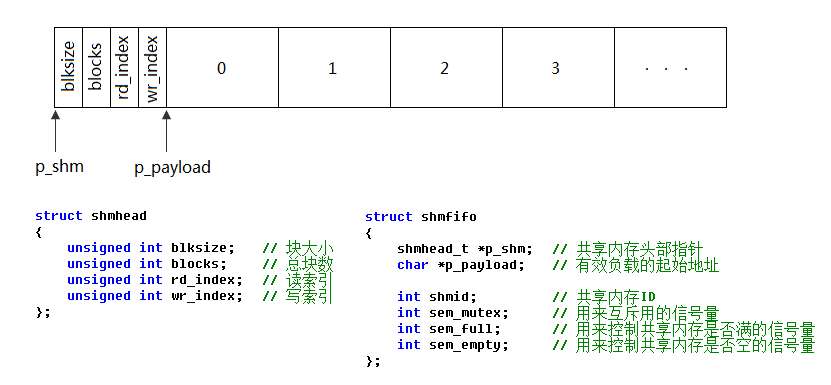
Task: Select payload block numbered 3
Action: 558,67
